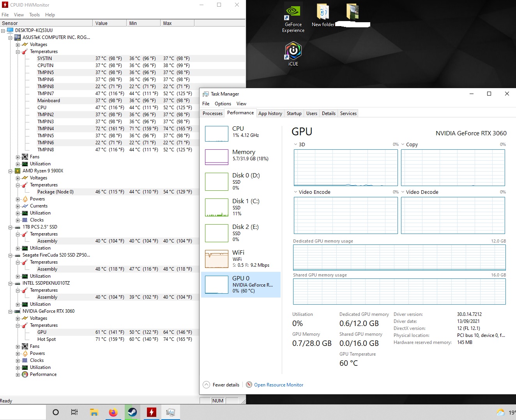
Task: Switch to the Processes tab
Action: tap(212, 113)
